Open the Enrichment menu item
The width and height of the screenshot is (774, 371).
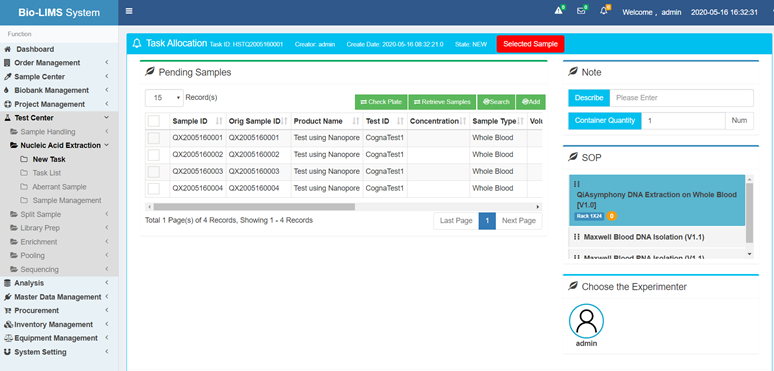39,242
